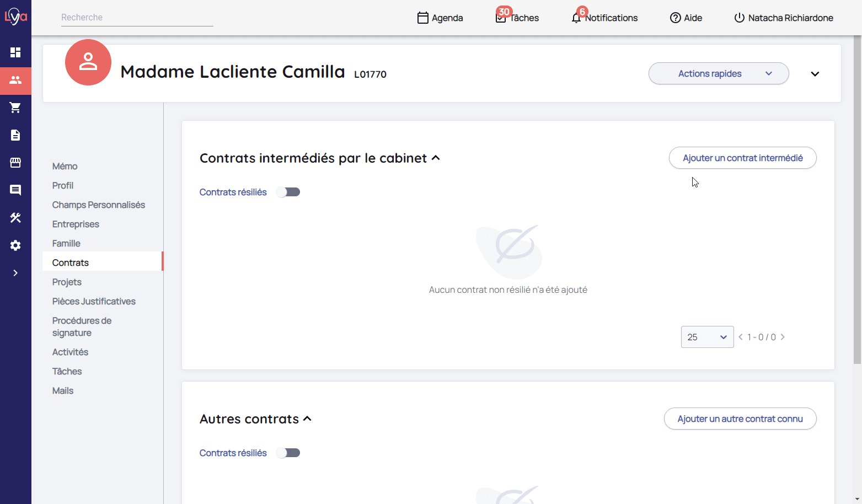
Task: Open the dashboard grid icon
Action: tap(15, 52)
